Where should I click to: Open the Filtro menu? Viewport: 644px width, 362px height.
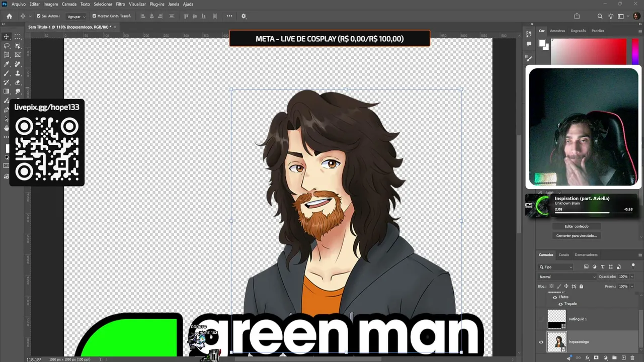pos(120,4)
